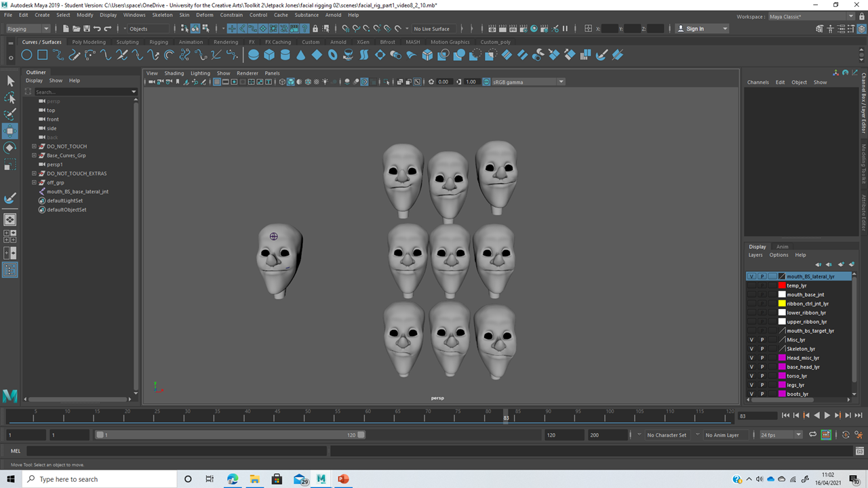Toggle visibility of temp_lyr layer
This screenshot has height=488, width=868.
pos(751,286)
